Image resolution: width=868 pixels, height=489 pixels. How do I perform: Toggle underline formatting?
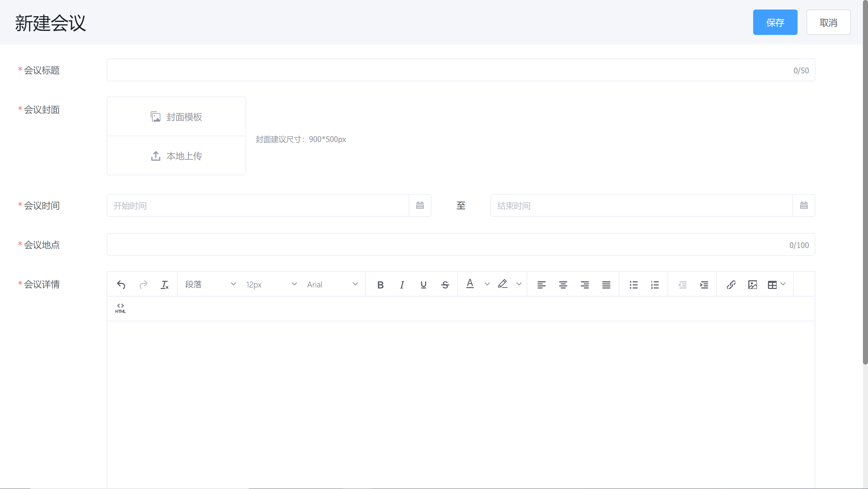point(424,285)
